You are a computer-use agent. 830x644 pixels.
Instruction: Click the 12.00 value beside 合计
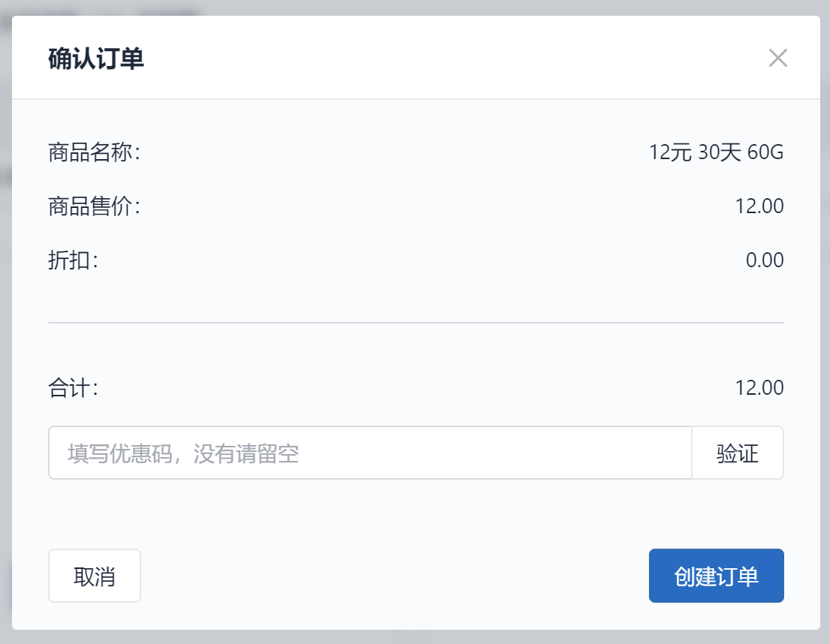759,387
